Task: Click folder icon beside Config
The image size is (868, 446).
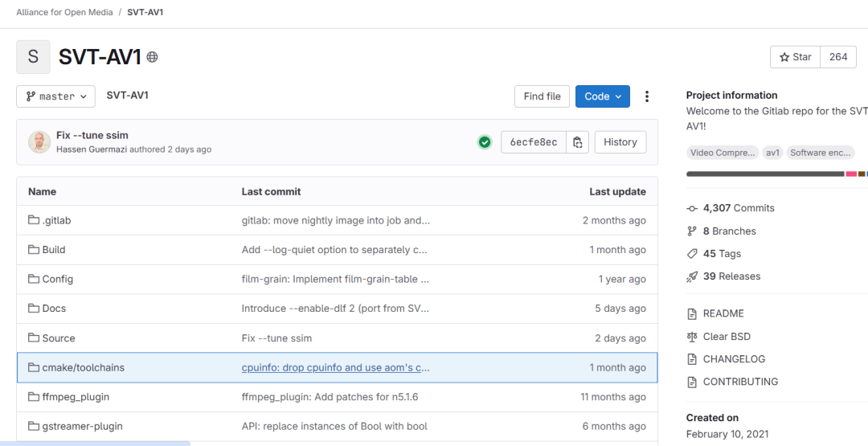Action: pyautogui.click(x=34, y=279)
